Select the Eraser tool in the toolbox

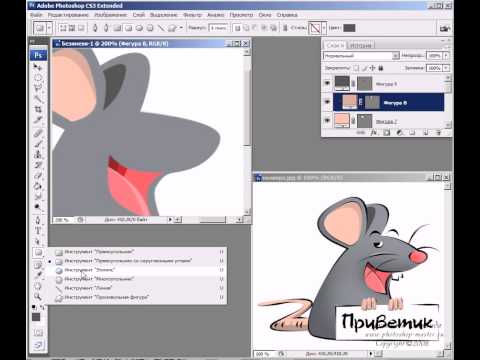[x=38, y=176]
